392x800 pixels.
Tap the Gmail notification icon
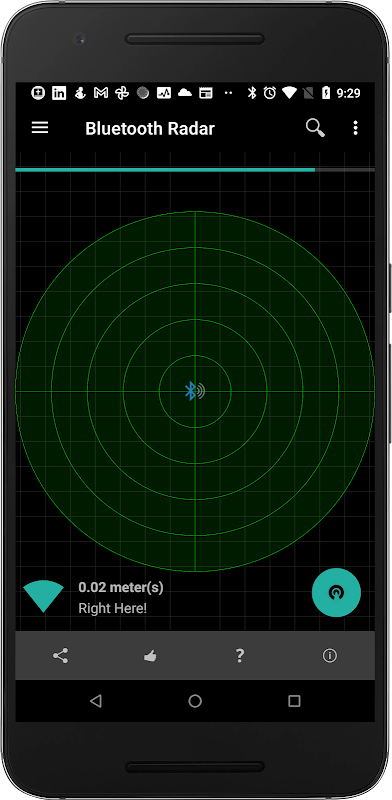tap(101, 93)
